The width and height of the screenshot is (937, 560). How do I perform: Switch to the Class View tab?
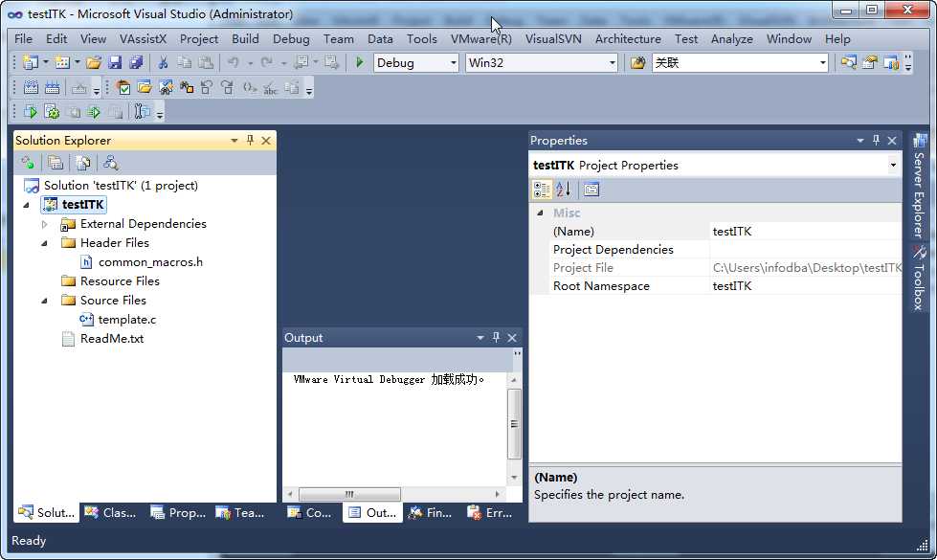(x=111, y=513)
